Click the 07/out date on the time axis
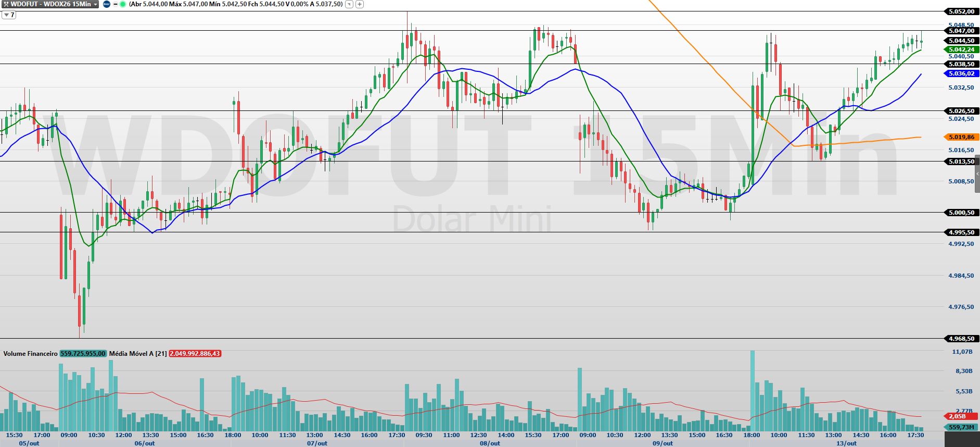 [317, 443]
